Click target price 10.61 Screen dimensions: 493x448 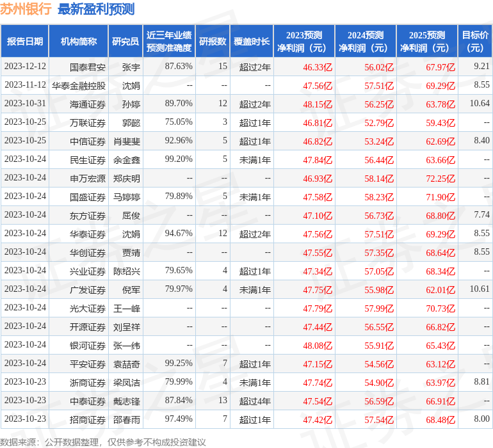pyautogui.click(x=480, y=289)
